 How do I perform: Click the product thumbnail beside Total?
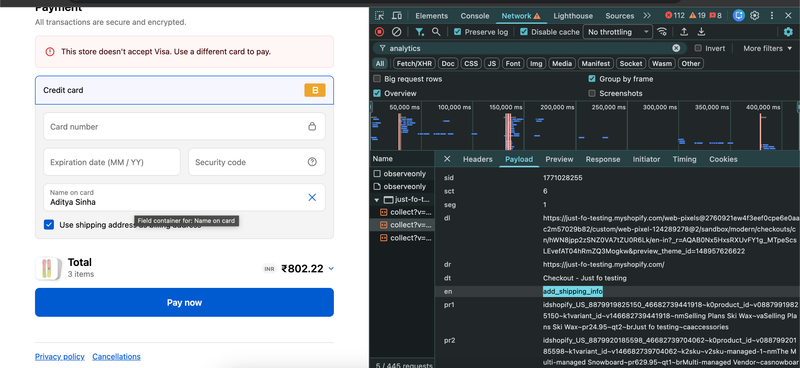click(48, 268)
